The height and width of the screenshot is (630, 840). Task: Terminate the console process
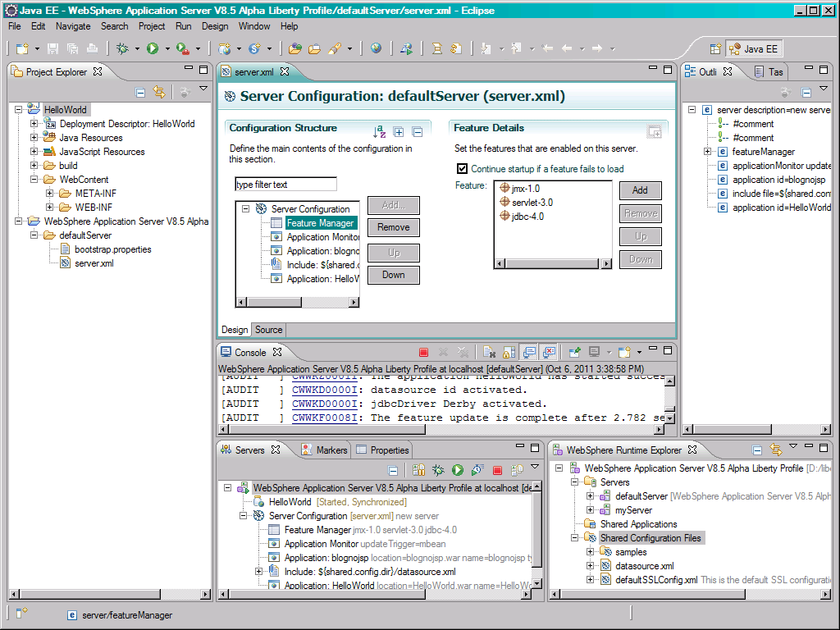point(423,352)
